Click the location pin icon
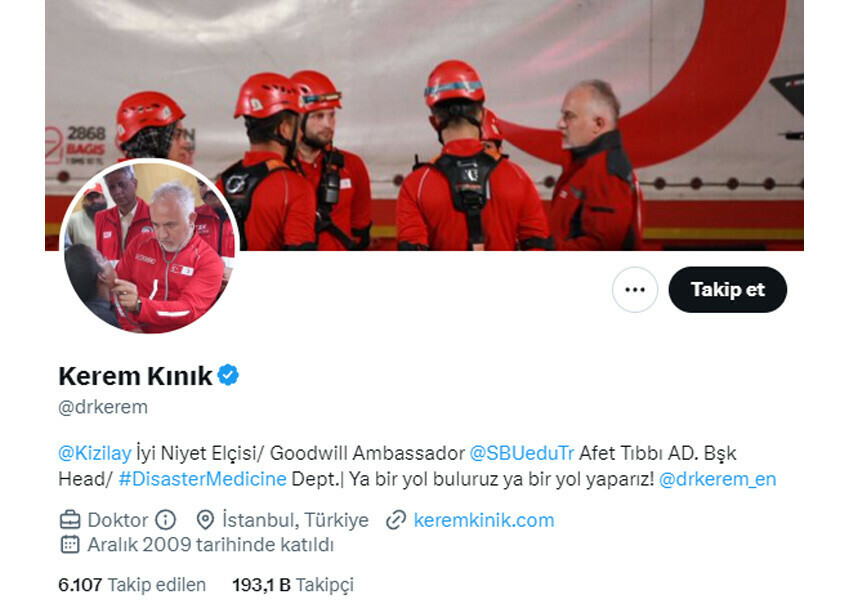This screenshot has height=600, width=850. (x=205, y=520)
